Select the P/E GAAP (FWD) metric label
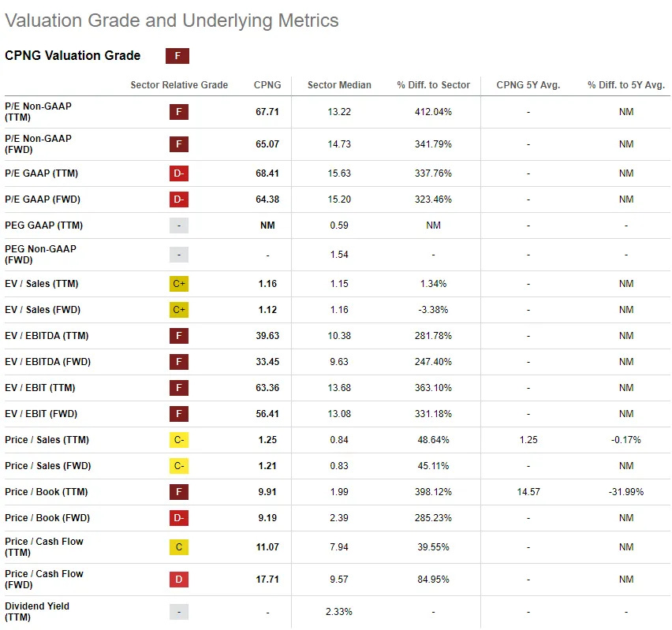The height and width of the screenshot is (630, 672). [43, 199]
